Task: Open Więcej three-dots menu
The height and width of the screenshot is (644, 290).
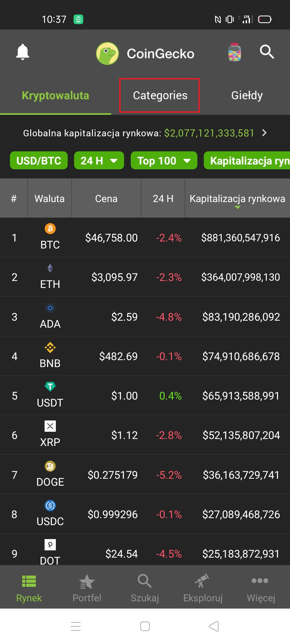Action: [260, 581]
